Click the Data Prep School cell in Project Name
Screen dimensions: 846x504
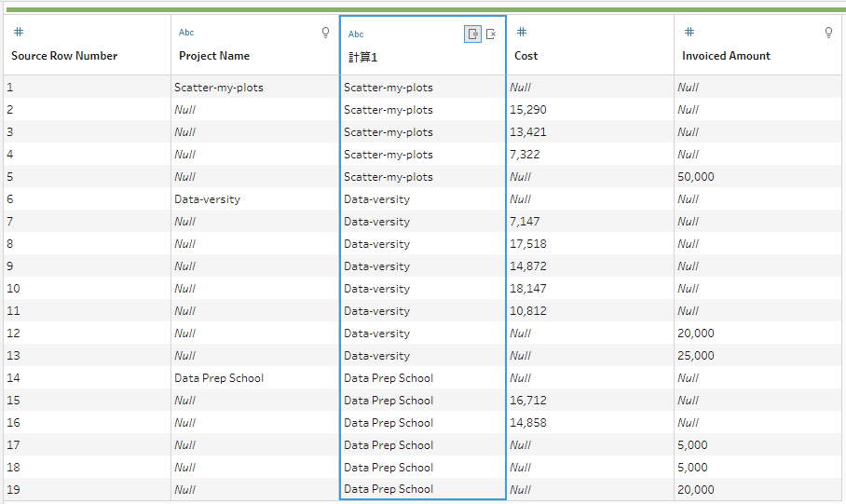pyautogui.click(x=219, y=378)
